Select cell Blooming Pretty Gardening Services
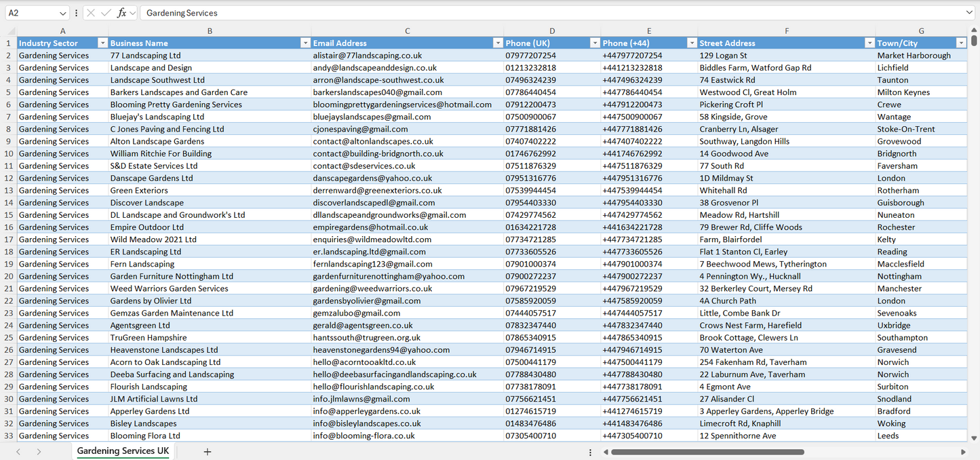Screen dimensions: 980x460 [210, 104]
